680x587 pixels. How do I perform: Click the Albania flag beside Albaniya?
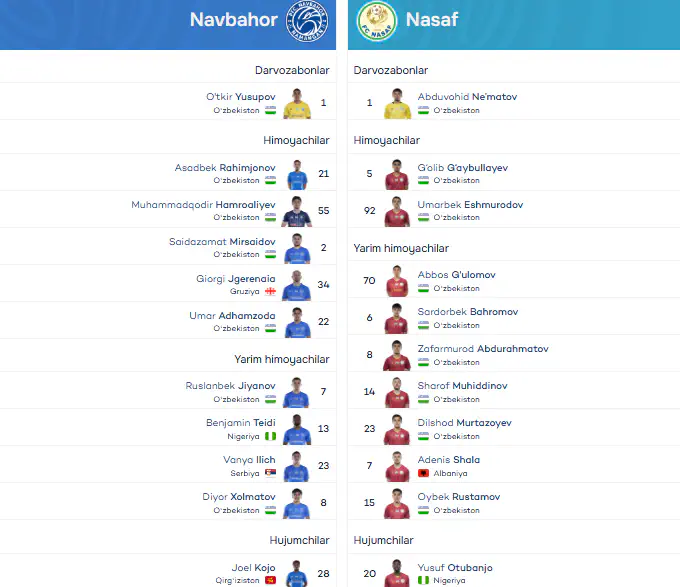423,473
